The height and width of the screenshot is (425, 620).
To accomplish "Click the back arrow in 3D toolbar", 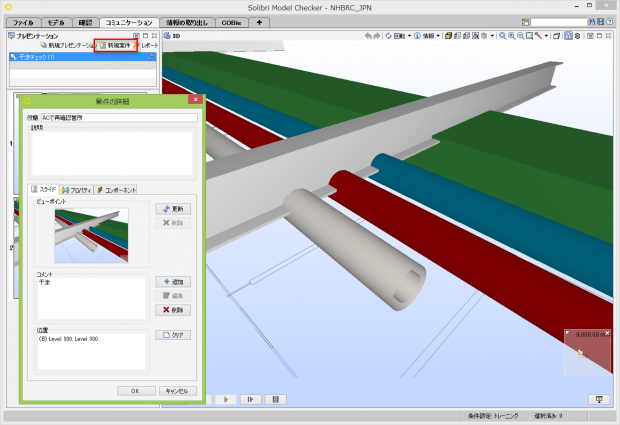I will (x=368, y=36).
